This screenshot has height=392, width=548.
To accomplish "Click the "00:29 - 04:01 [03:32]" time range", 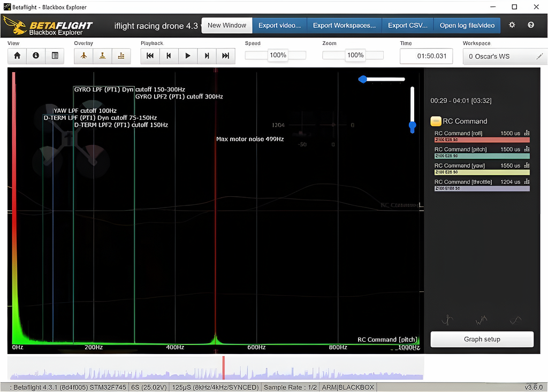I will click(x=461, y=101).
